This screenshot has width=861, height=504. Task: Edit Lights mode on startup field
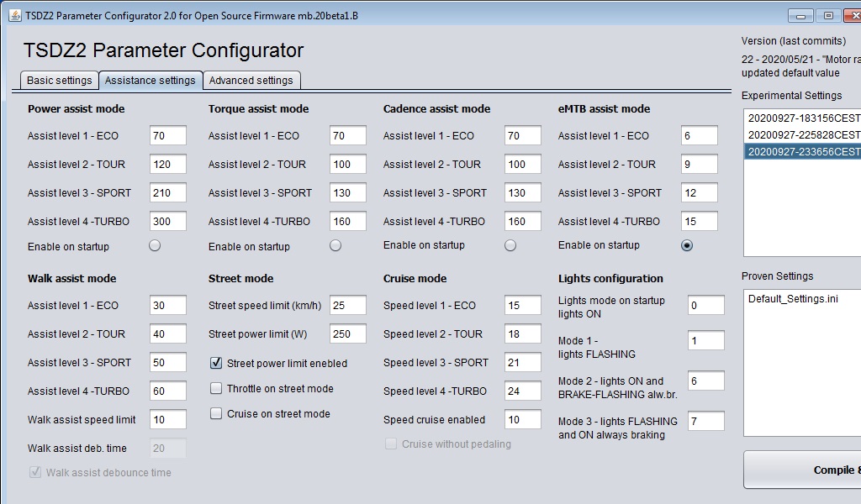[x=706, y=305]
